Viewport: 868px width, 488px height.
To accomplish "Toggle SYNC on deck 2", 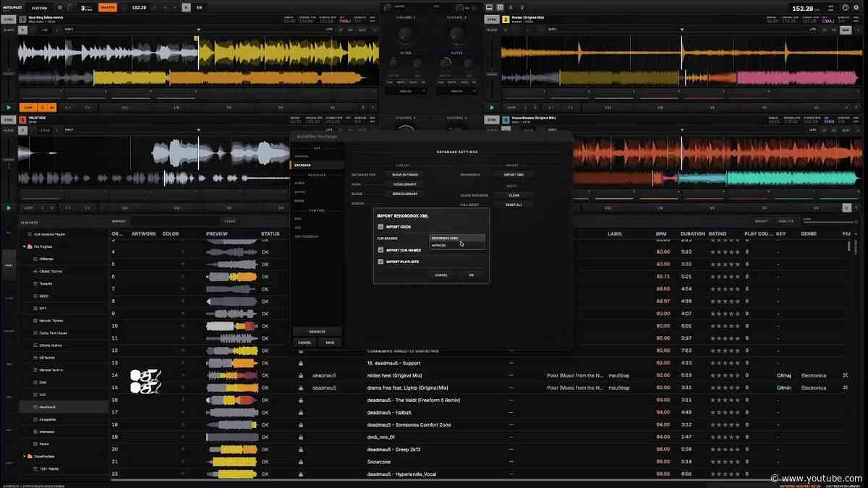I will click(x=493, y=20).
